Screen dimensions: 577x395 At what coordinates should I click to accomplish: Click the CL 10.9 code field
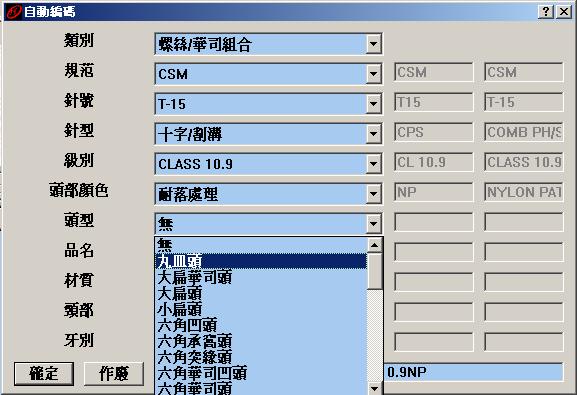[433, 162]
